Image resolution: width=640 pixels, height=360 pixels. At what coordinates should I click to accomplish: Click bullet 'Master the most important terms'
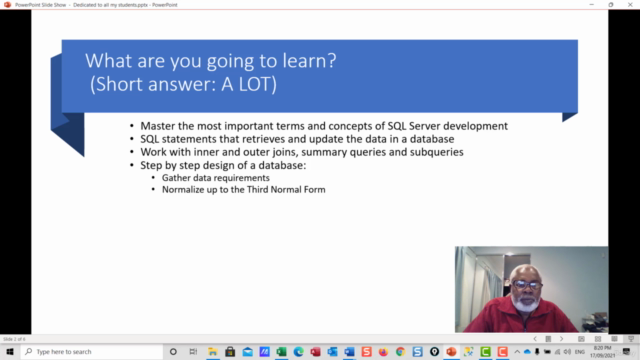324,126
